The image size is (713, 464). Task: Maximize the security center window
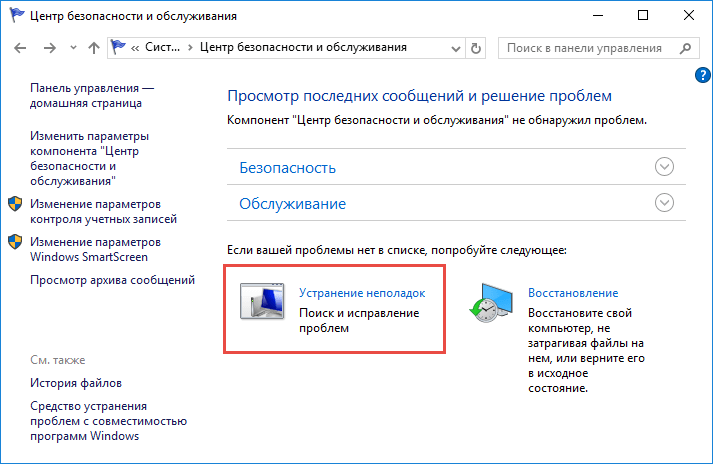click(x=643, y=15)
